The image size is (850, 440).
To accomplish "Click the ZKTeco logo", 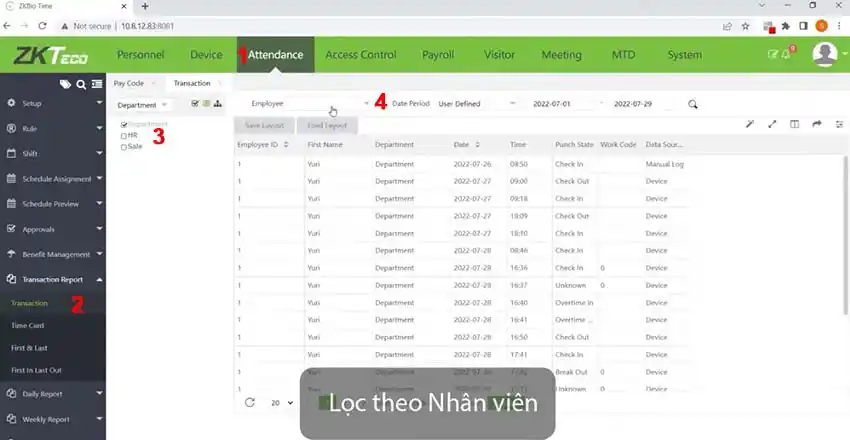I will coord(50,55).
